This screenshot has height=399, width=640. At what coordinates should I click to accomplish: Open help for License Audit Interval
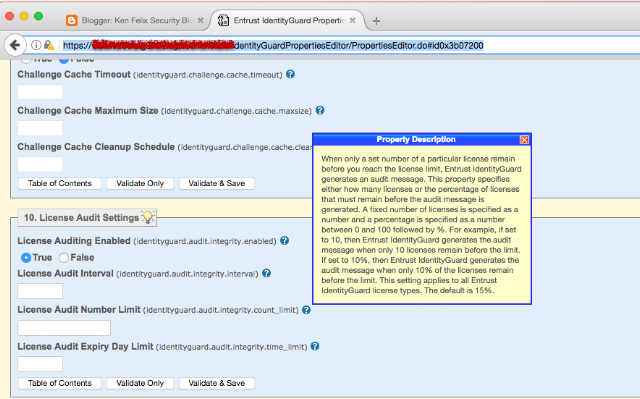click(267, 273)
